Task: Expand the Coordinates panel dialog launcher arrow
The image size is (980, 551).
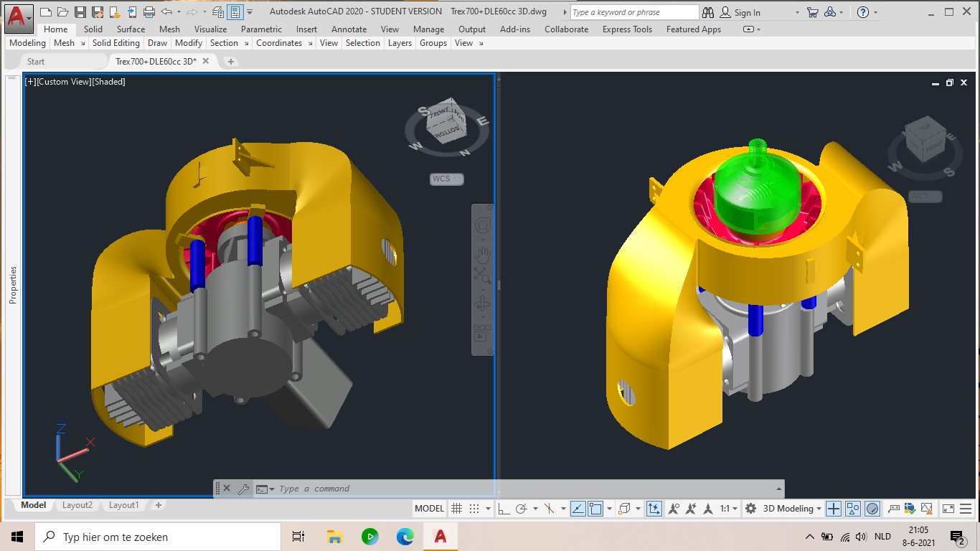Action: [311, 43]
